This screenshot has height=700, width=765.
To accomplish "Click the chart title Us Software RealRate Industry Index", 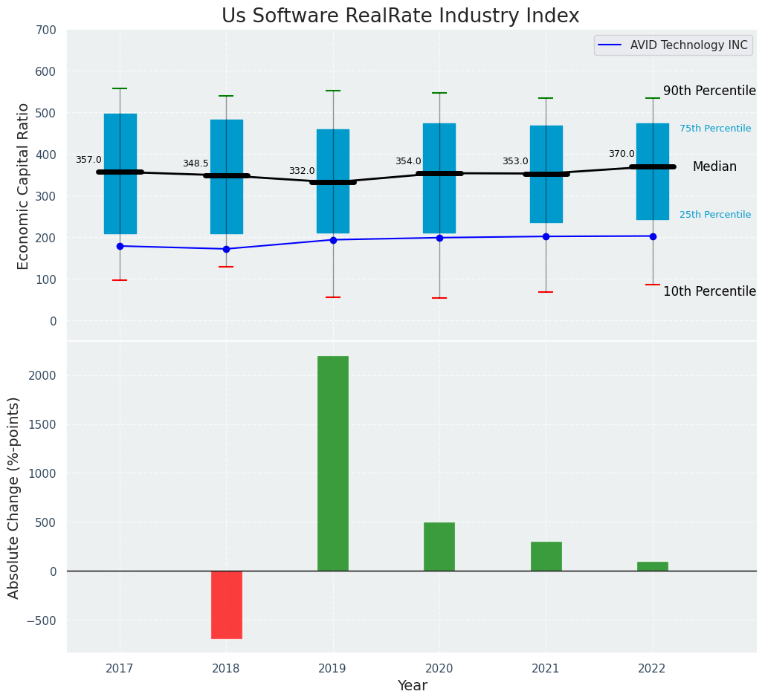I will click(x=401, y=16).
